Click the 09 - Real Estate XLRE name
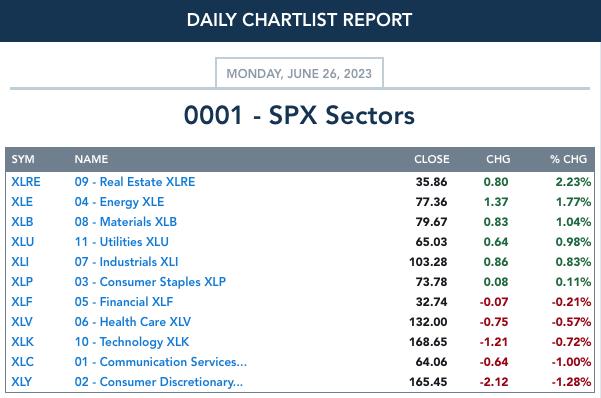 pos(135,182)
